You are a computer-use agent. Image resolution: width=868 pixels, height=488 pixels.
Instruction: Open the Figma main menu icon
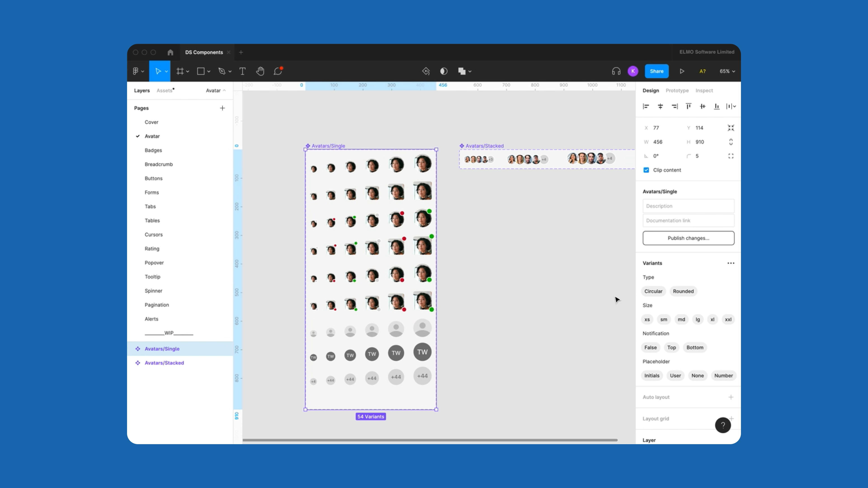click(x=135, y=71)
